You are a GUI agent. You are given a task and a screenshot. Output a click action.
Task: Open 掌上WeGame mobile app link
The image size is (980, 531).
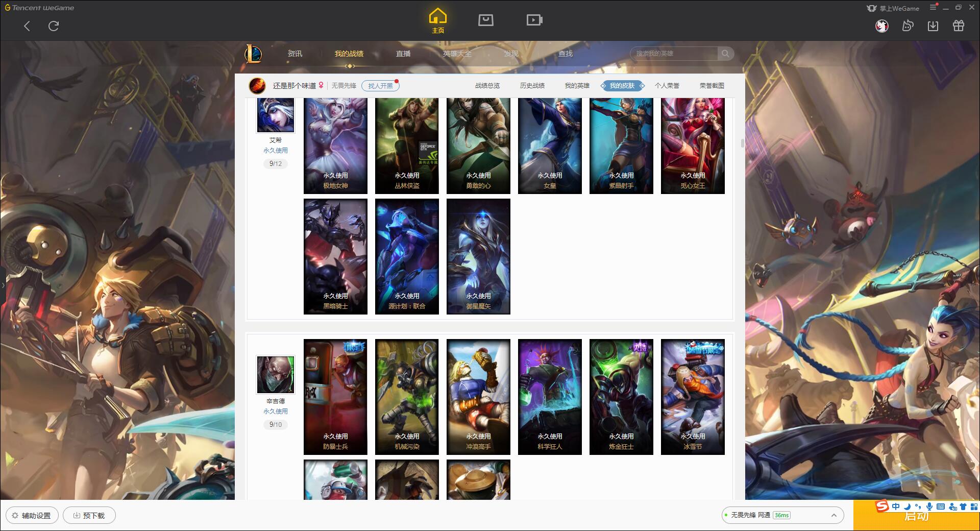[893, 8]
